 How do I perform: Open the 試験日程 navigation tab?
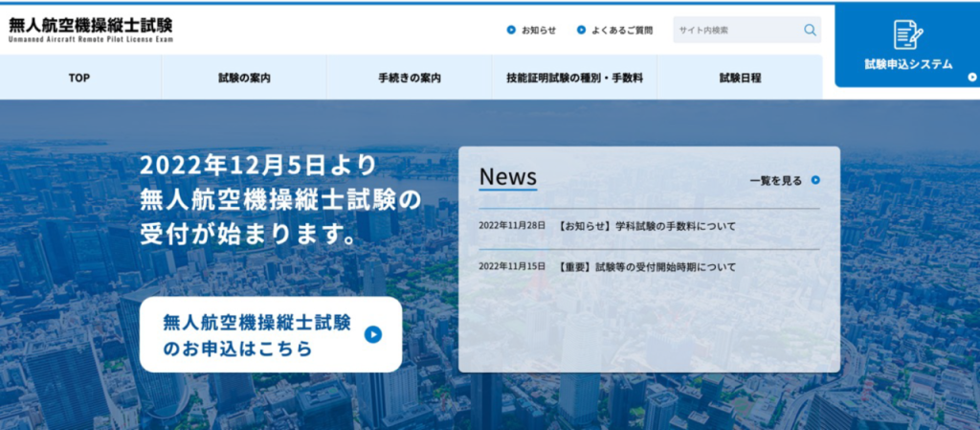tap(740, 78)
